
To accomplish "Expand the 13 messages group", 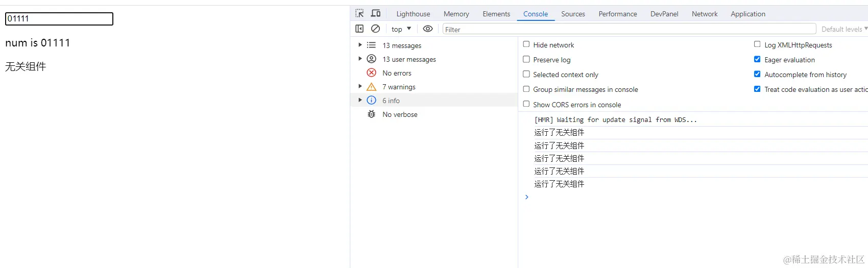I will point(360,45).
